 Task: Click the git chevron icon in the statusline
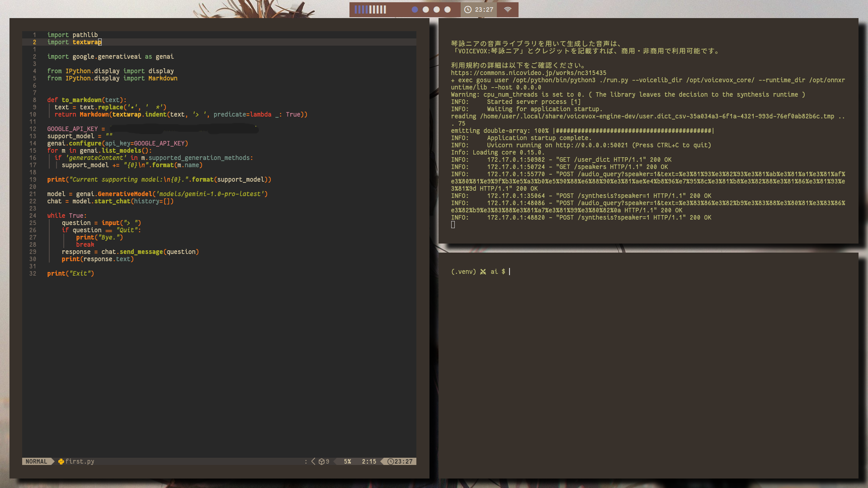pyautogui.click(x=314, y=461)
